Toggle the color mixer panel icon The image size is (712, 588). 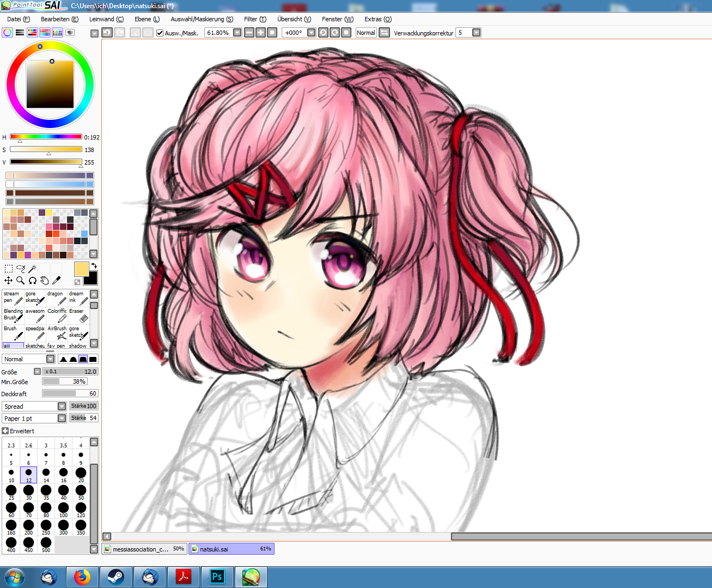pyautogui.click(x=45, y=33)
